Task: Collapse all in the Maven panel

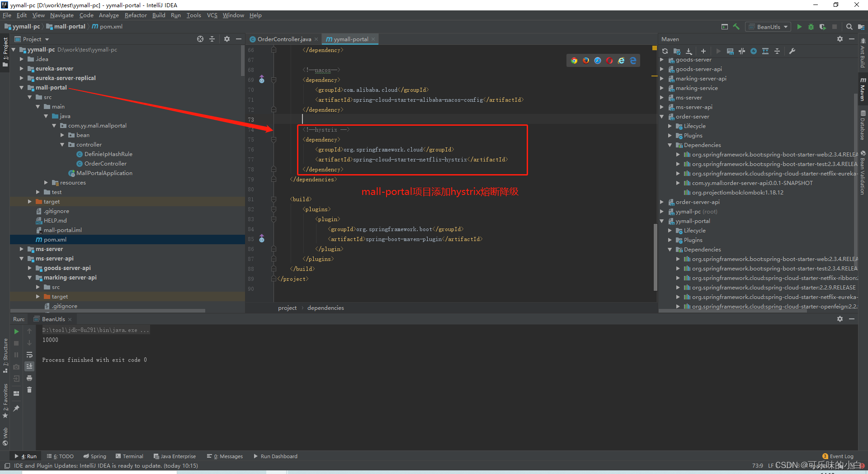Action: 777,51
